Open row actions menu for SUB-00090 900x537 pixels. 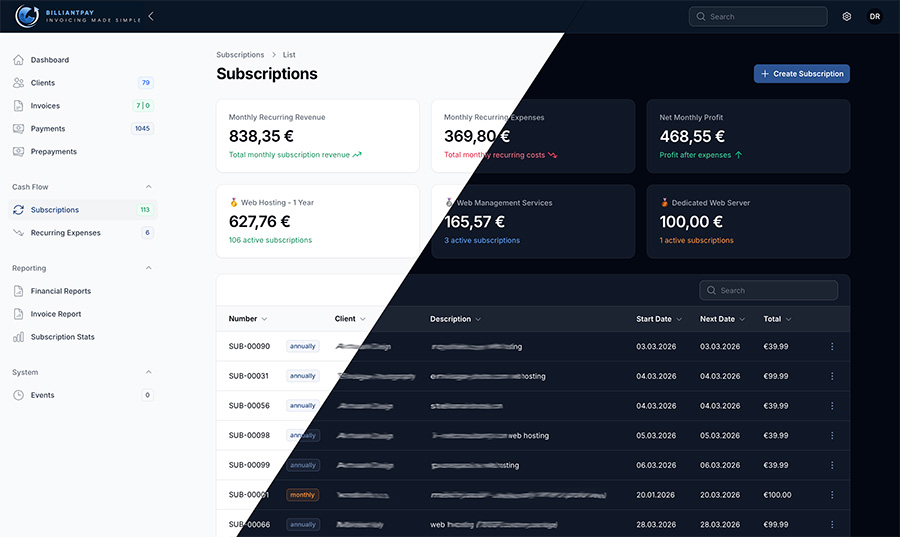tap(831, 347)
